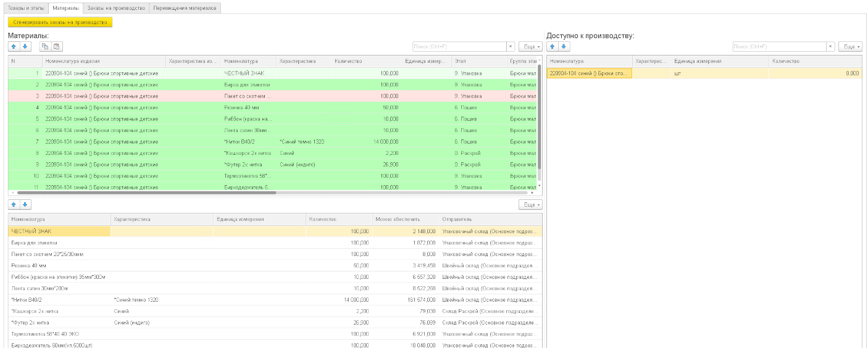The image size is (868, 348).
Task: Switch to Товары и этапы tab
Action: 25,8
